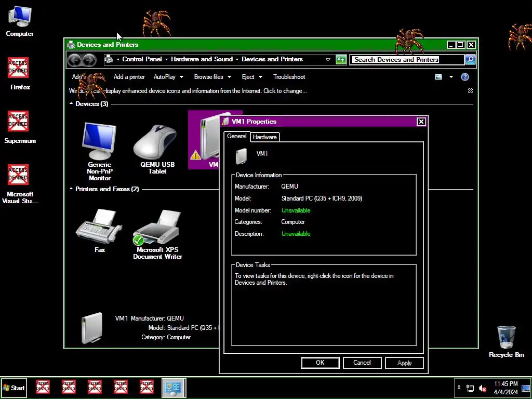
Task: Collapse the Printers and Faxes (2) group
Action: 71,189
